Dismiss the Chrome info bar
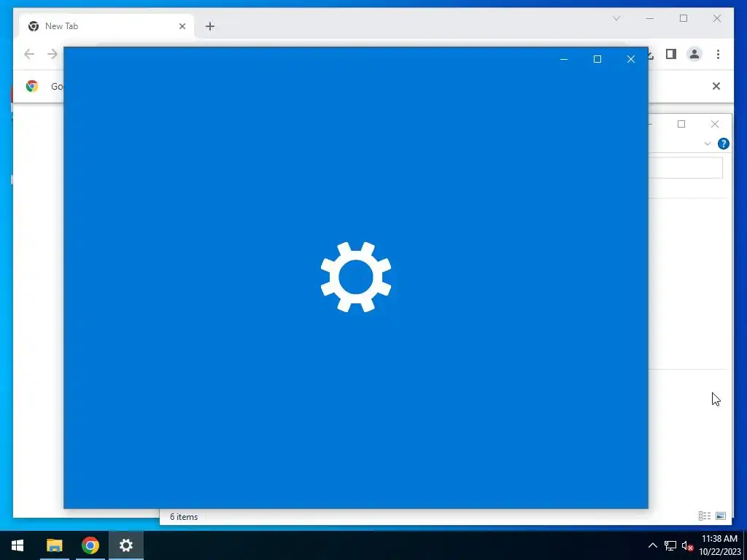 pyautogui.click(x=716, y=86)
